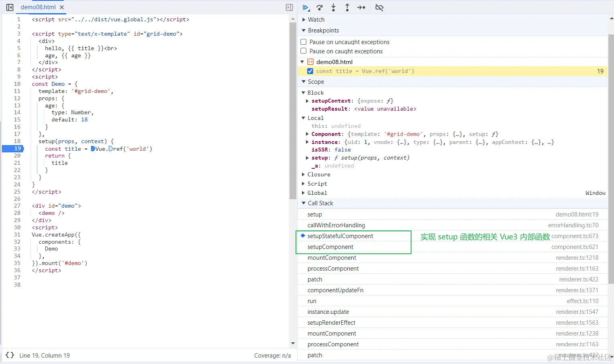Enable Pause on caught exceptions
This screenshot has height=364, width=614.
coord(304,51)
